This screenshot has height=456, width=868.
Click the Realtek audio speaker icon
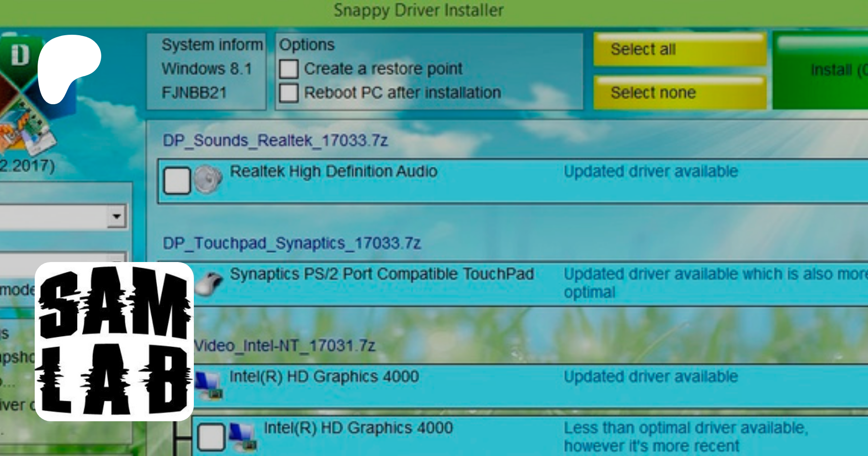point(208,180)
